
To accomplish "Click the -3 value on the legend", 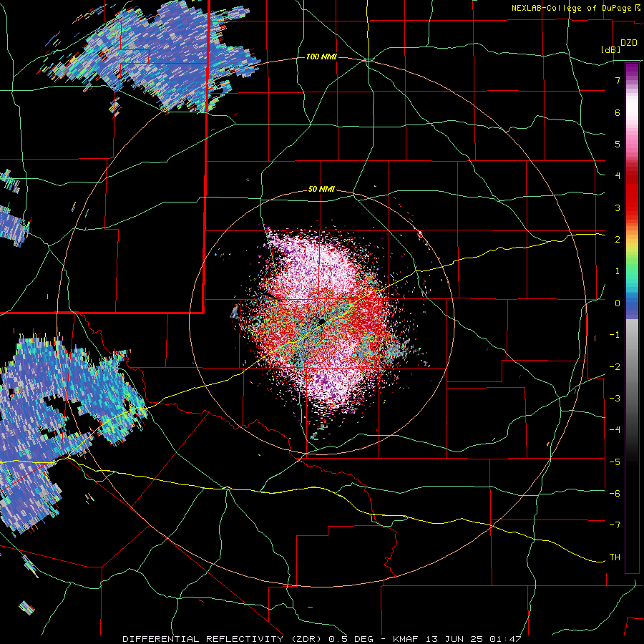I will pyautogui.click(x=615, y=399).
